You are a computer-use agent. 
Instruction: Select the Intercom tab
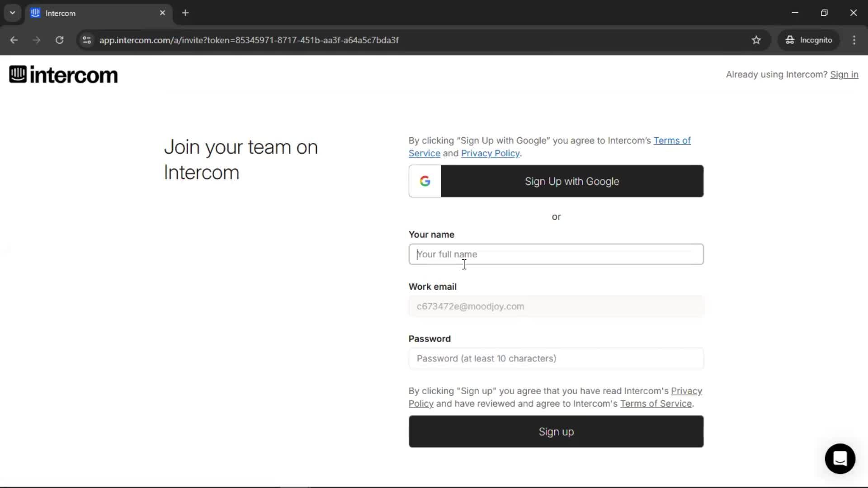99,13
